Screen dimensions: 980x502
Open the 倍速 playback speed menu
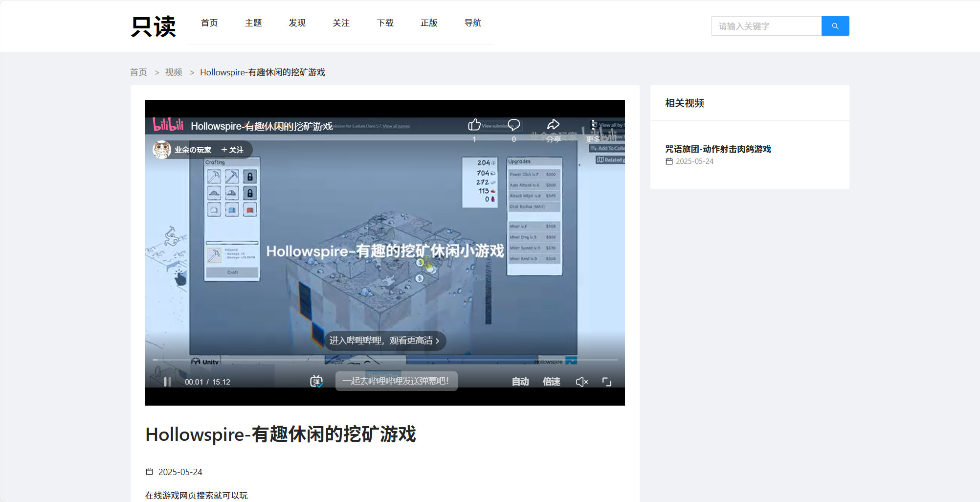[551, 382]
